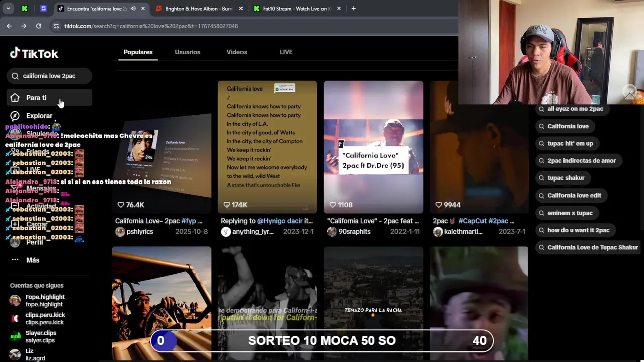644x362 pixels.
Task: Click the 'Cuentas que sigues' heading
Action: [37, 285]
